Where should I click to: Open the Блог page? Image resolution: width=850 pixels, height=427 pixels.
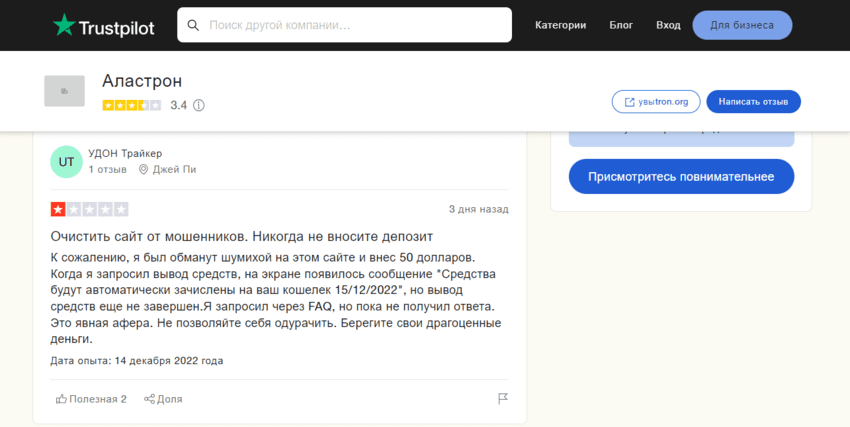coord(621,25)
